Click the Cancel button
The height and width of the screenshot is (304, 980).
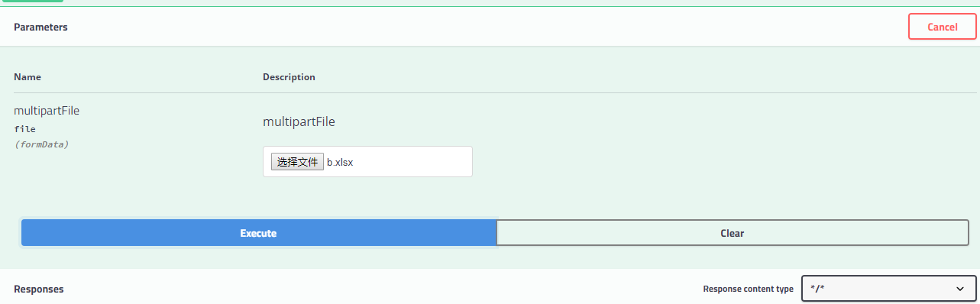pos(942,27)
